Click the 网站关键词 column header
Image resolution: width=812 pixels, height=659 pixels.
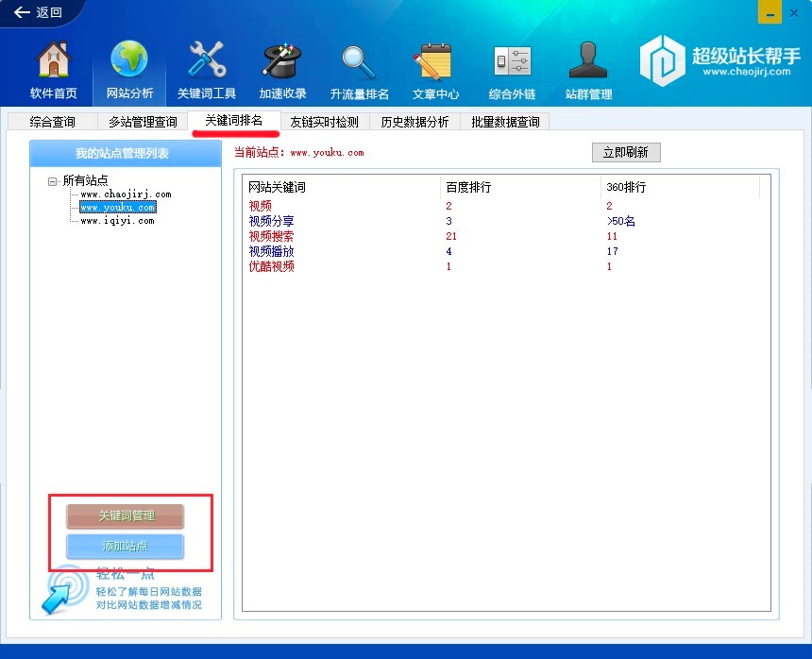click(x=342, y=187)
